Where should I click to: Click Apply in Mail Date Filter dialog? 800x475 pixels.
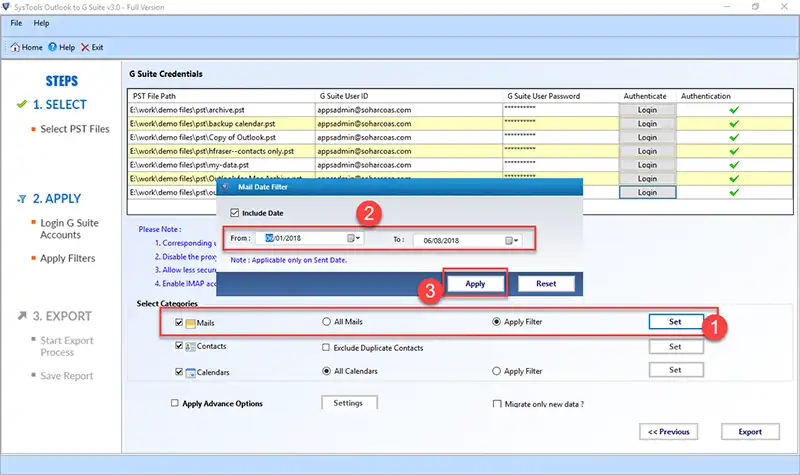tap(475, 284)
